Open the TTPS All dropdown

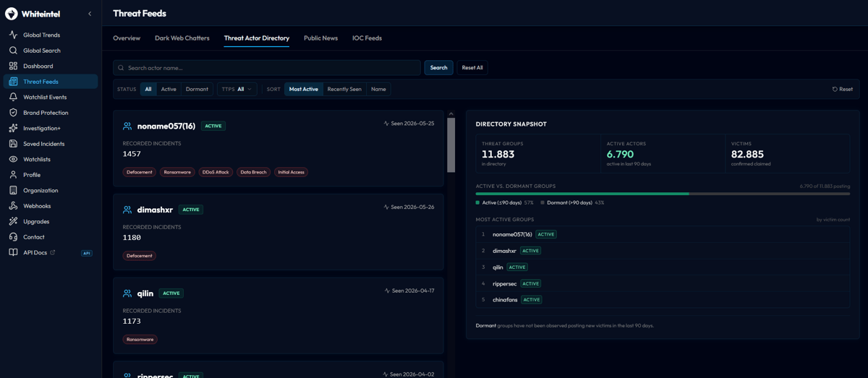[237, 89]
